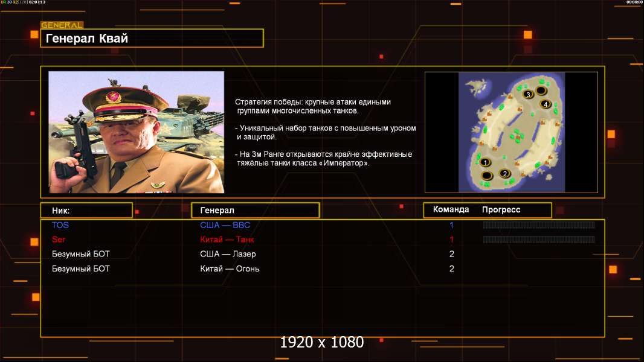This screenshot has height=362, width=644.
Task: Click the Уникальный набор танков description line
Action: [x=325, y=132]
